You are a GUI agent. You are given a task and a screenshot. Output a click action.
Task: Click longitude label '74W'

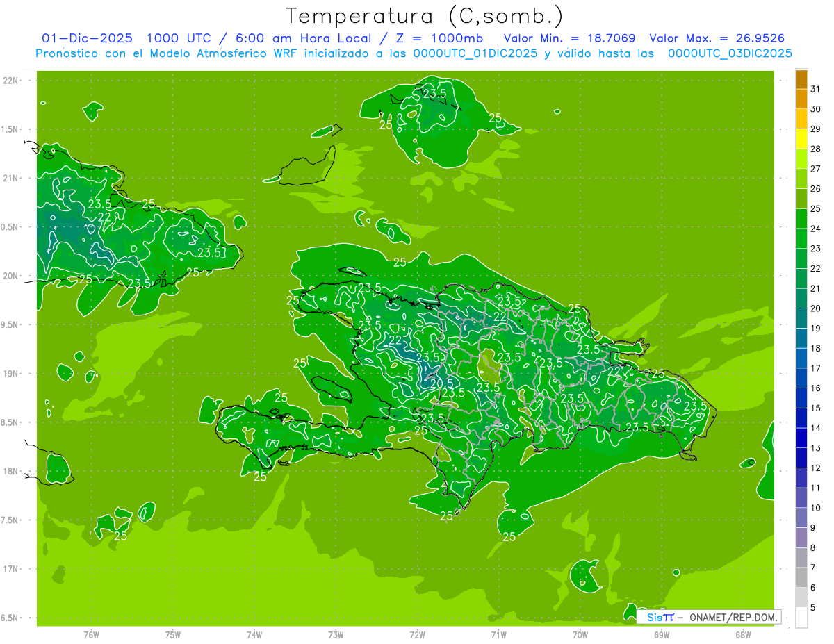[254, 634]
